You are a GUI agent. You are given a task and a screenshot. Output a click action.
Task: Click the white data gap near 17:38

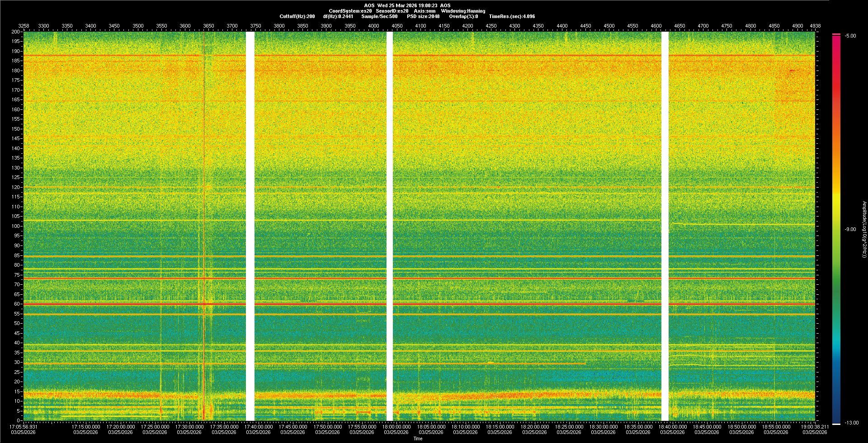pyautogui.click(x=250, y=226)
